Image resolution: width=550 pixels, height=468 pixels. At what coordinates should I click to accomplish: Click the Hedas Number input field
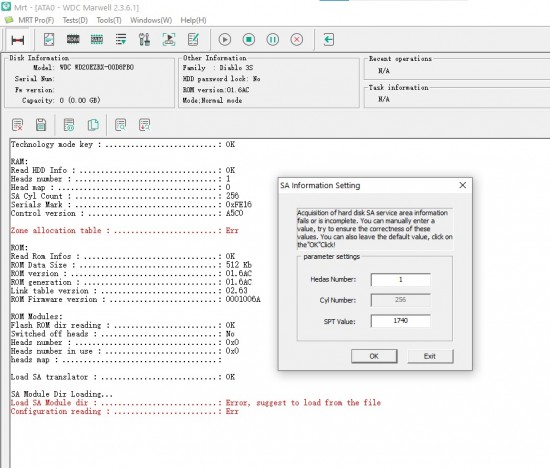click(x=401, y=280)
